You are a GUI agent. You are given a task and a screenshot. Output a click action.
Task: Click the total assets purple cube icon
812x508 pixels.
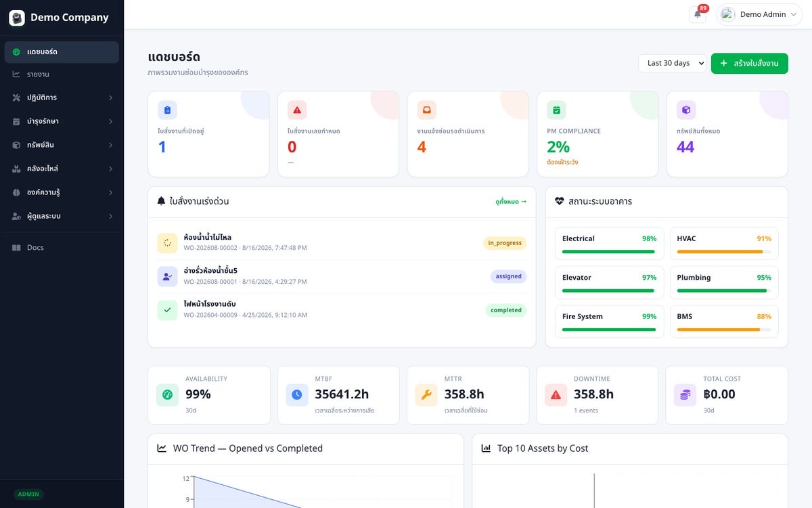[686, 110]
